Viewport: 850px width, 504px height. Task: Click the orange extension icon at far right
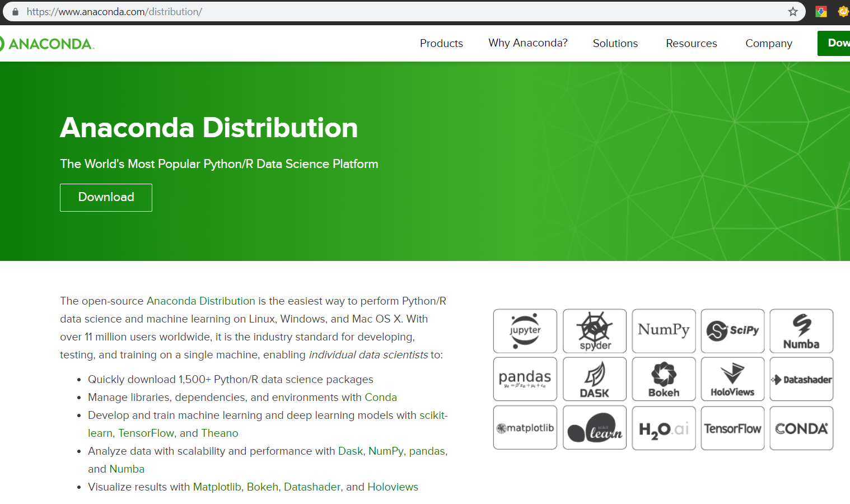[x=843, y=12]
